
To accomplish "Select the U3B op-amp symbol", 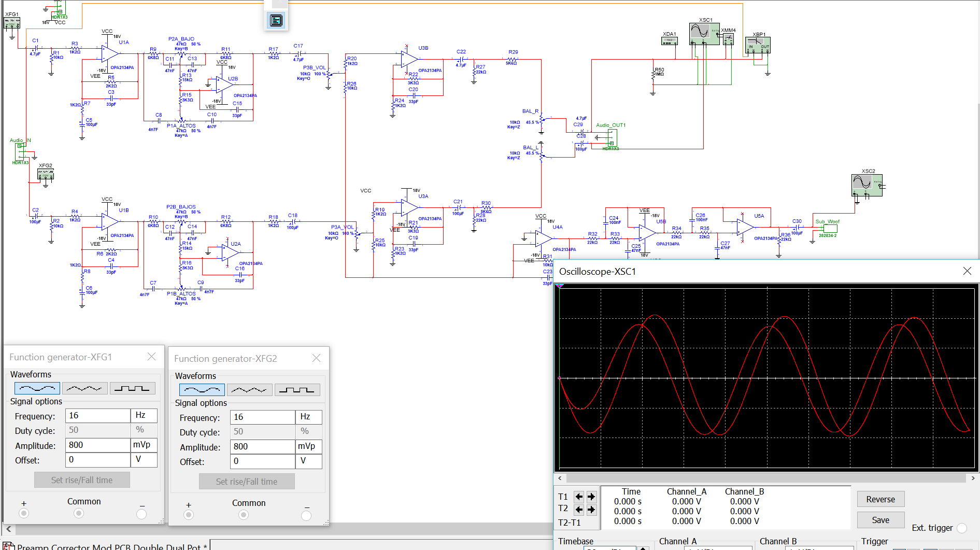I will pyautogui.click(x=409, y=59).
